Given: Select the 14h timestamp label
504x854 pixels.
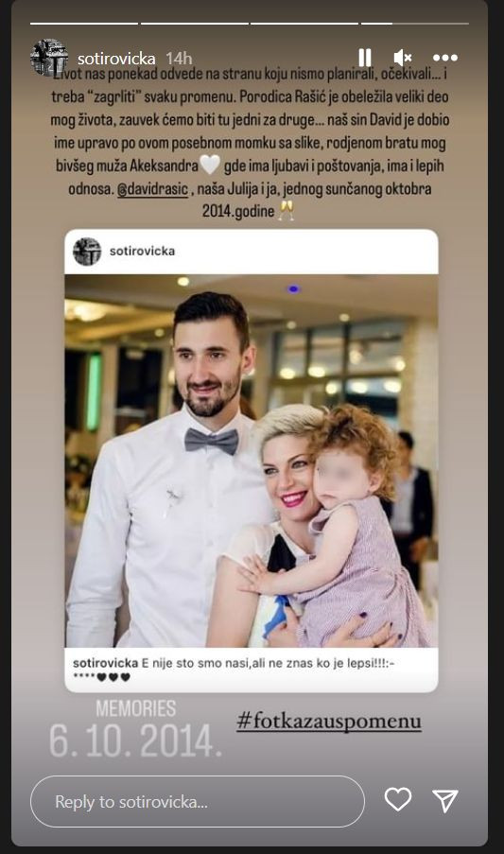Looking at the screenshot, I should 179,59.
